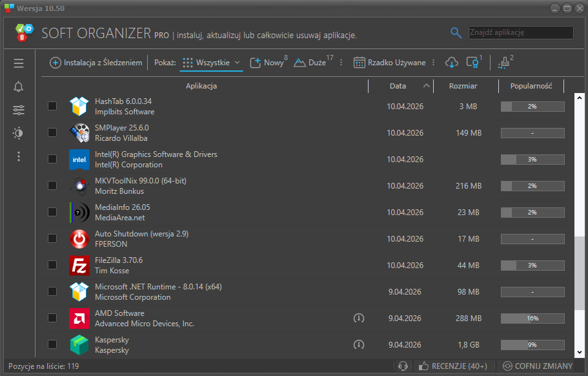Open RECENZJE (40+) reviews
The image size is (588, 376).
453,366
